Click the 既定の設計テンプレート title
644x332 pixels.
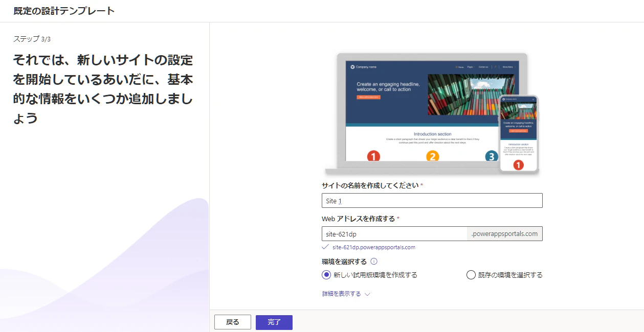tap(64, 11)
